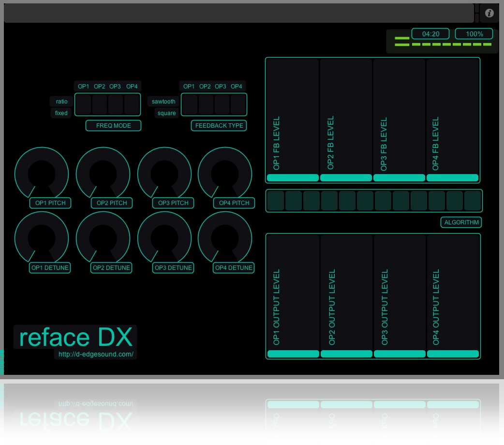
Task: Toggle OP2 cell in FEEDBACK TYPE grid
Action: [x=206, y=104]
